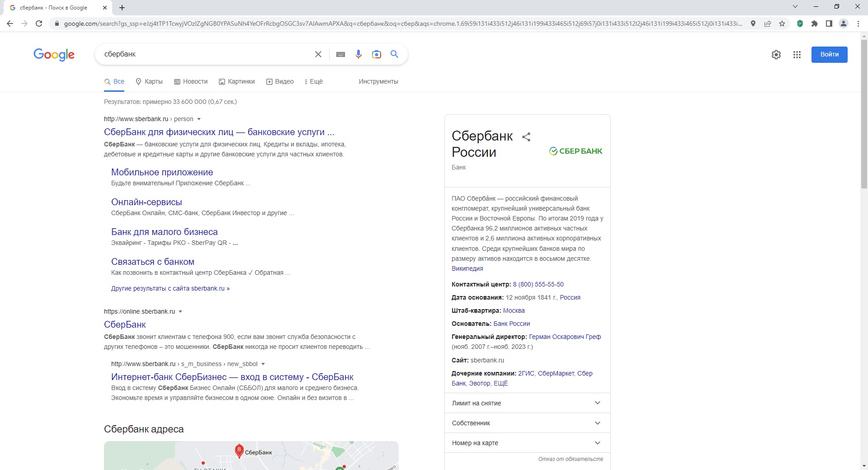The image size is (868, 470).
Task: Open the Ещё more menu
Action: pos(314,81)
